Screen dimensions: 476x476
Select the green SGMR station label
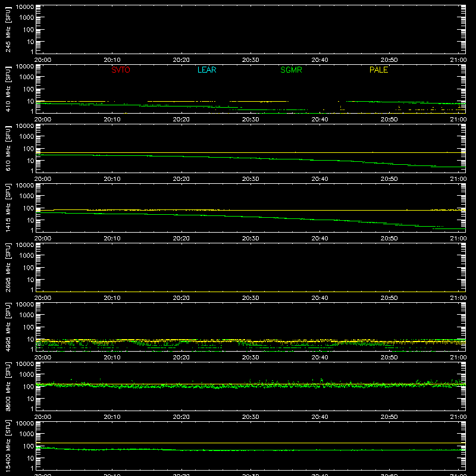tap(291, 70)
